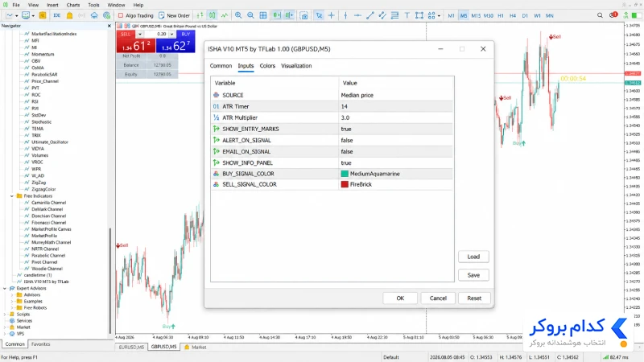Image resolution: width=644 pixels, height=362 pixels.
Task: Open the Charts menu
Action: [73, 5]
